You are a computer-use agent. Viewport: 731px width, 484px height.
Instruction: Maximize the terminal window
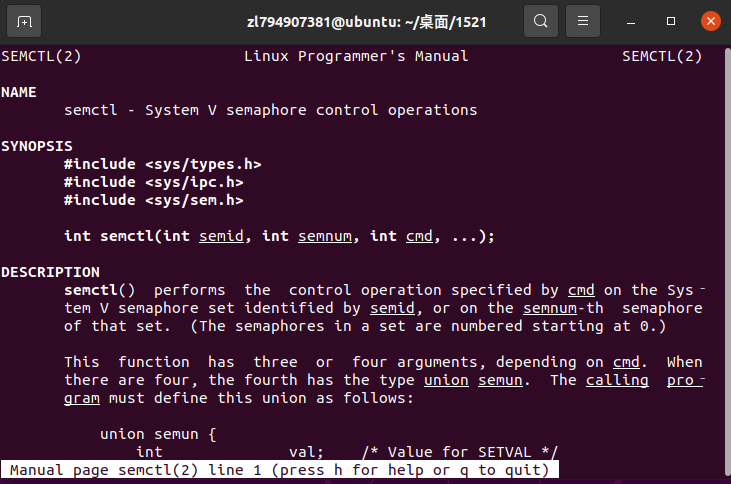point(671,21)
